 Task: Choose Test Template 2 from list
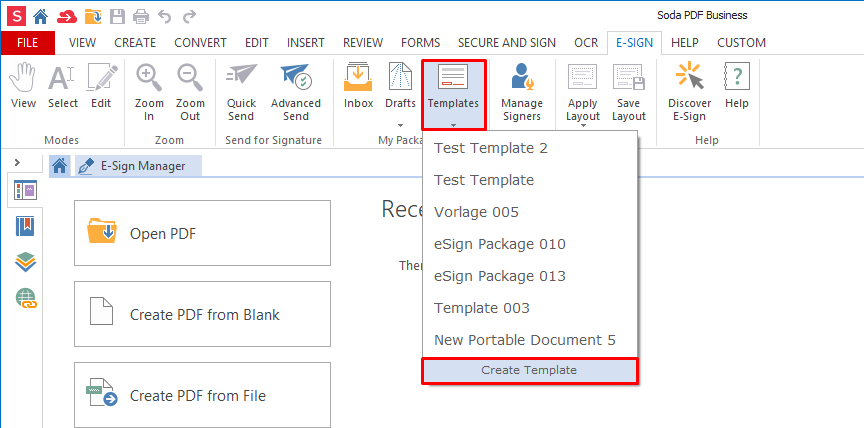(x=530, y=148)
